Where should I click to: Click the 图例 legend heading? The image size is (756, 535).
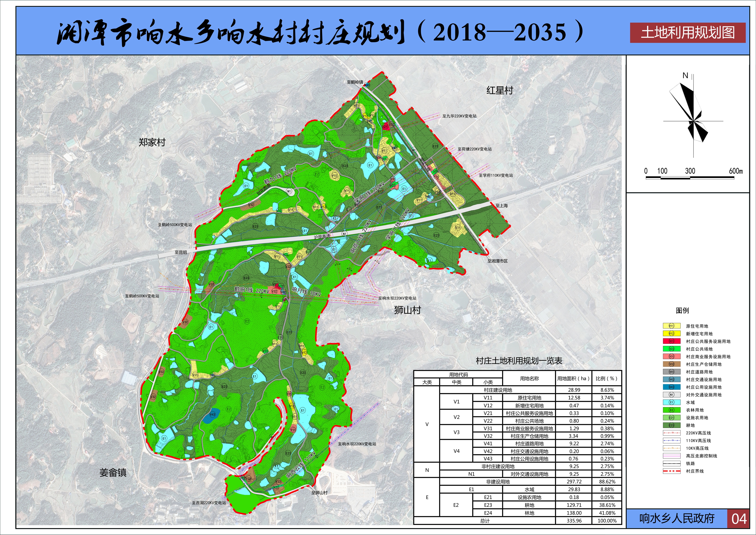682,310
